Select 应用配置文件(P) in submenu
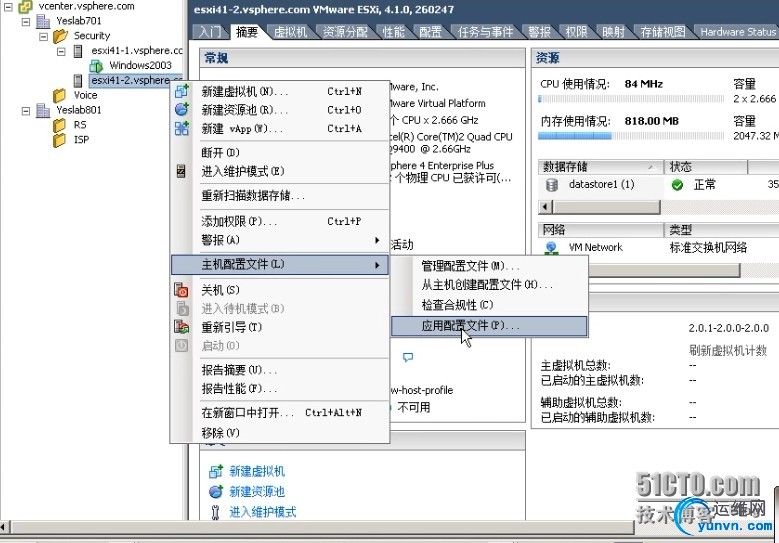Image resolution: width=779 pixels, height=543 pixels. tap(489, 326)
